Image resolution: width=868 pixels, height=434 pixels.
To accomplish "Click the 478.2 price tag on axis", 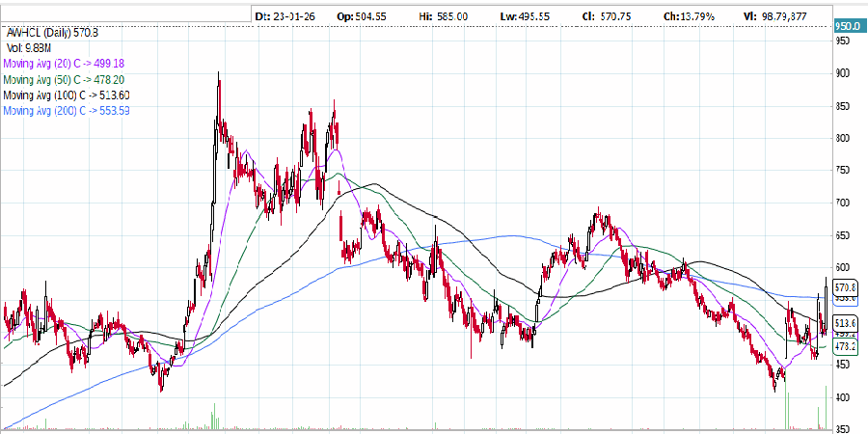I will (846, 345).
